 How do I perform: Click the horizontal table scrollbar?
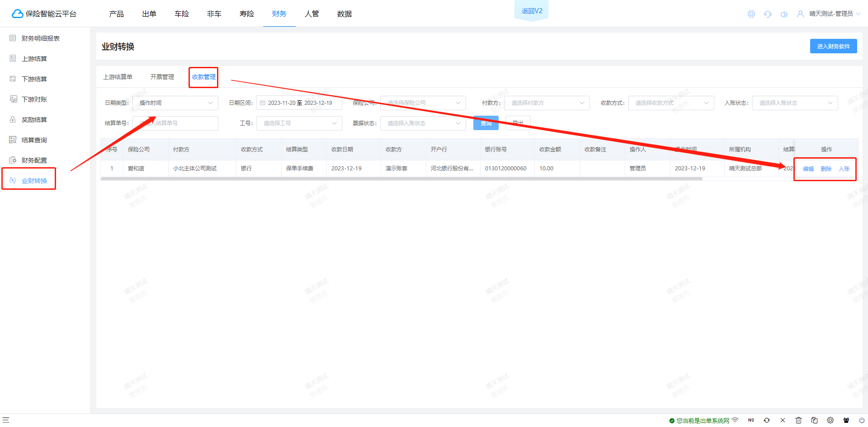(x=401, y=179)
